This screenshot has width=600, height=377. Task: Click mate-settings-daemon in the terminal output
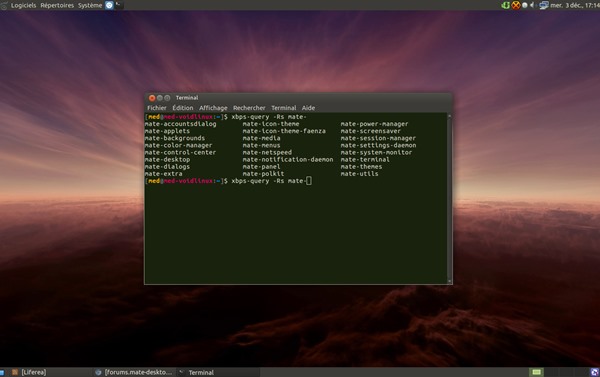tap(378, 145)
